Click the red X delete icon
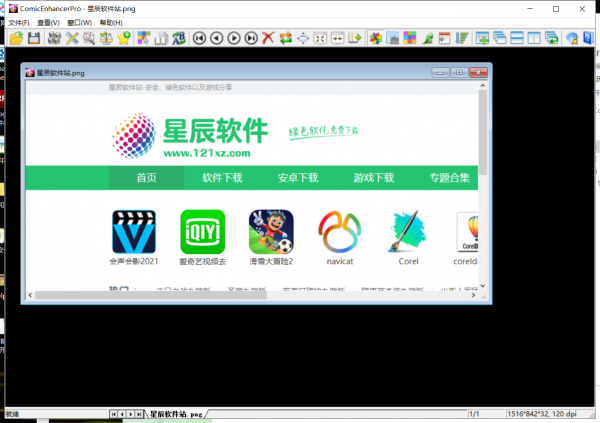 coord(268,38)
